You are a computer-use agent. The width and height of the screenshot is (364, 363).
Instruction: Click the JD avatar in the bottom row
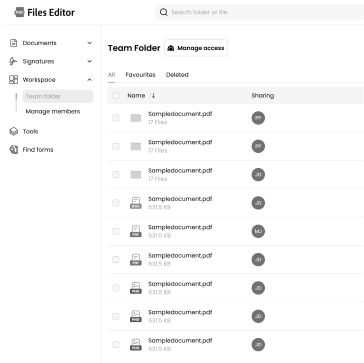tap(258, 345)
